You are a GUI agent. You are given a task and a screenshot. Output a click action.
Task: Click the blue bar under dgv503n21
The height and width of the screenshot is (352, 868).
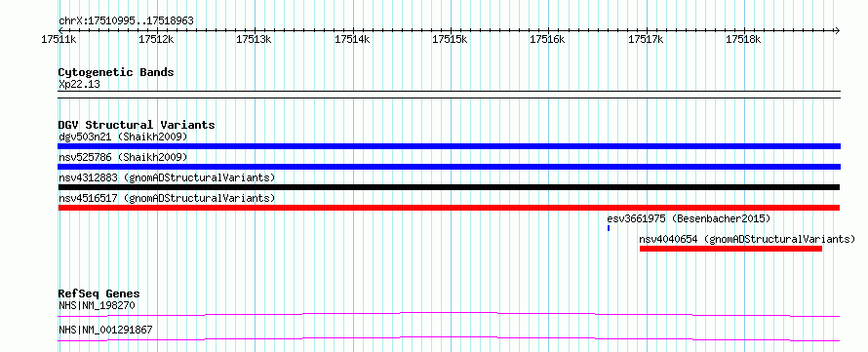click(449, 146)
